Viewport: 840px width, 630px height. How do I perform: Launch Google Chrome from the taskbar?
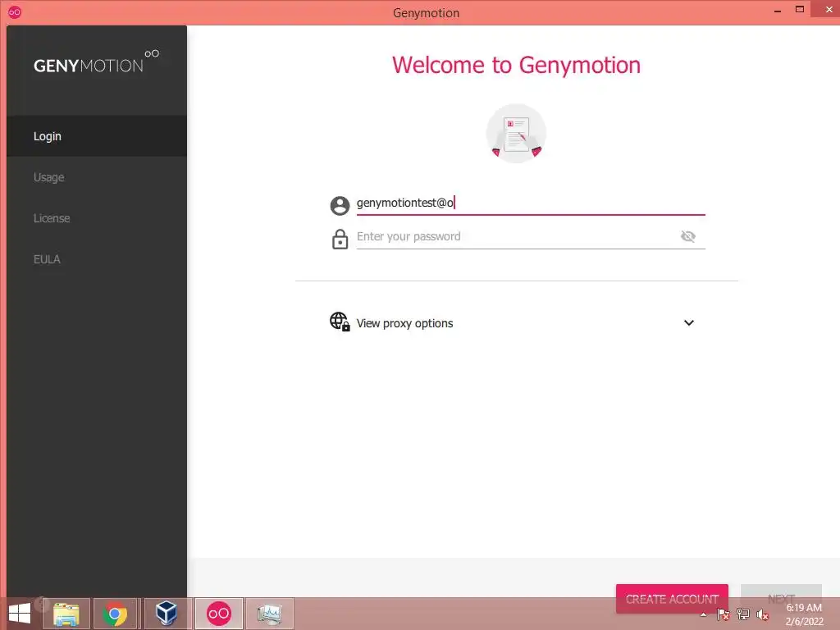click(115, 614)
